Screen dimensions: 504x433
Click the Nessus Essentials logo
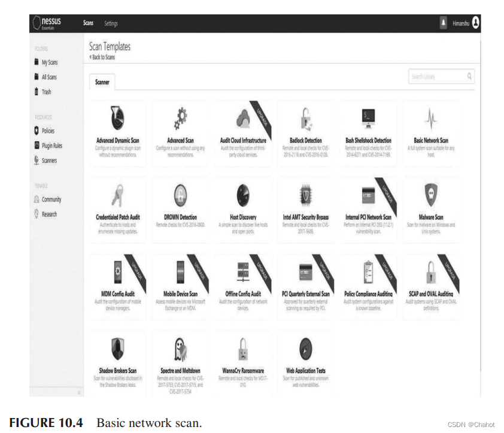pos(47,23)
